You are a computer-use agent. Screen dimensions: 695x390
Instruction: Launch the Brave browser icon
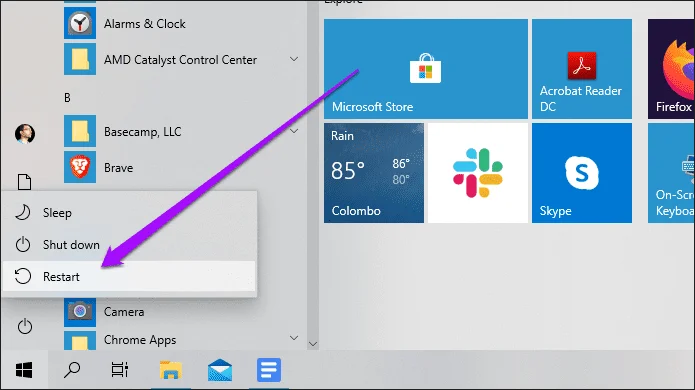80,167
